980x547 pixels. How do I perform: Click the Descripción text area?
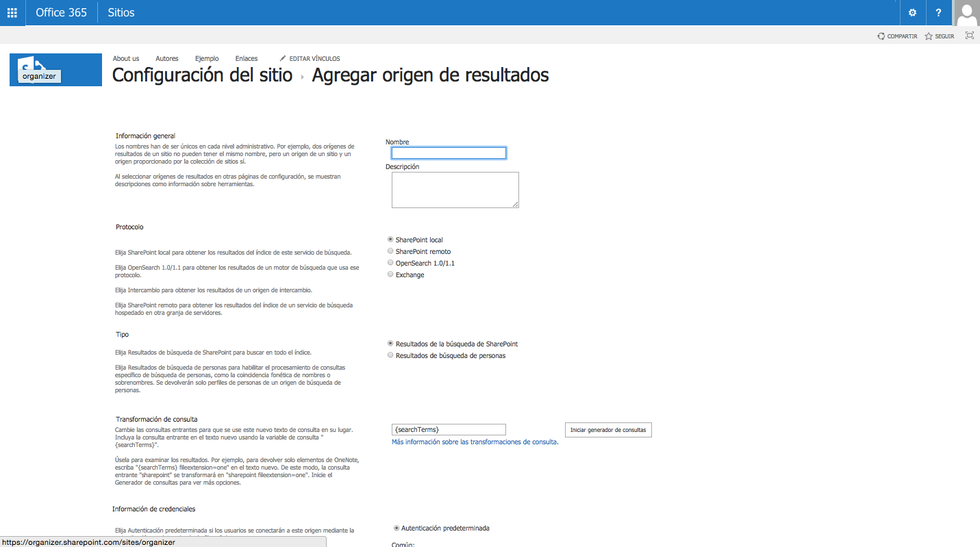click(454, 190)
